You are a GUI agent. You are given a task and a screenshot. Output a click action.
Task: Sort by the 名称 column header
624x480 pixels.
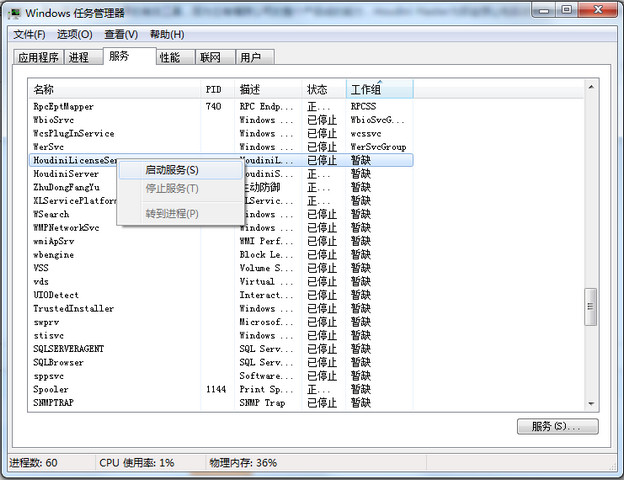coord(115,89)
